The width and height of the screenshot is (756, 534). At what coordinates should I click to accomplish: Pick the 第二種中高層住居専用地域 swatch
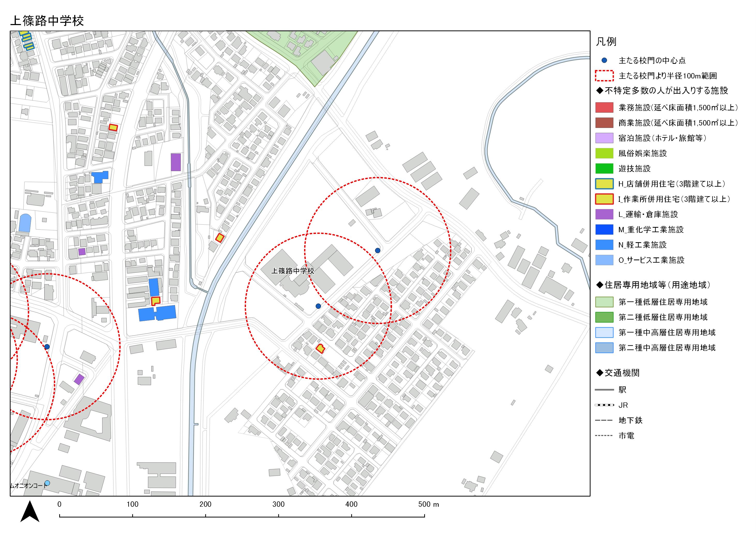tap(604, 347)
